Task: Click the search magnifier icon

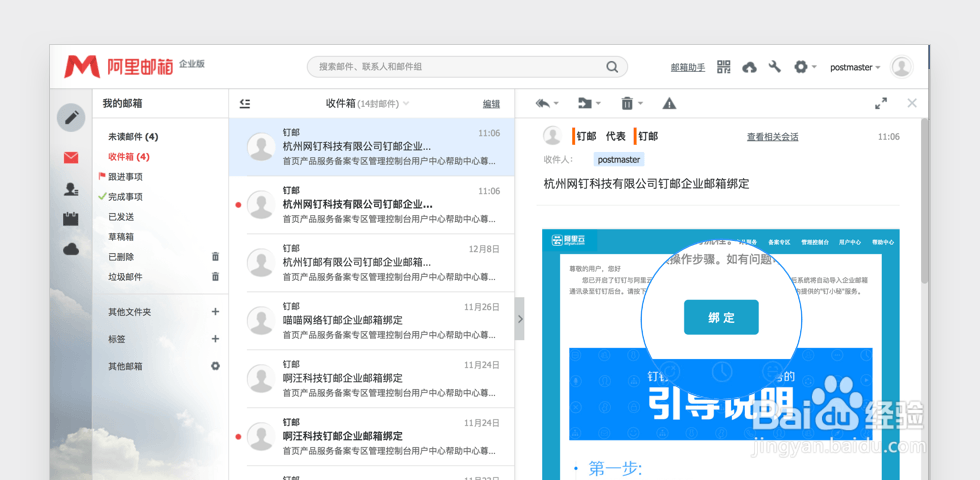Action: tap(612, 66)
